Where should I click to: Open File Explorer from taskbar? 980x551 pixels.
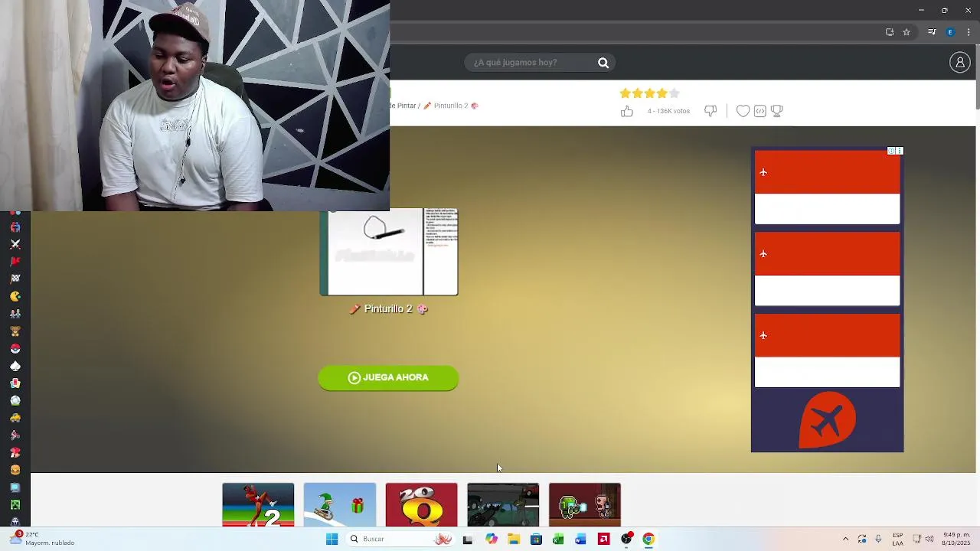[x=514, y=539]
